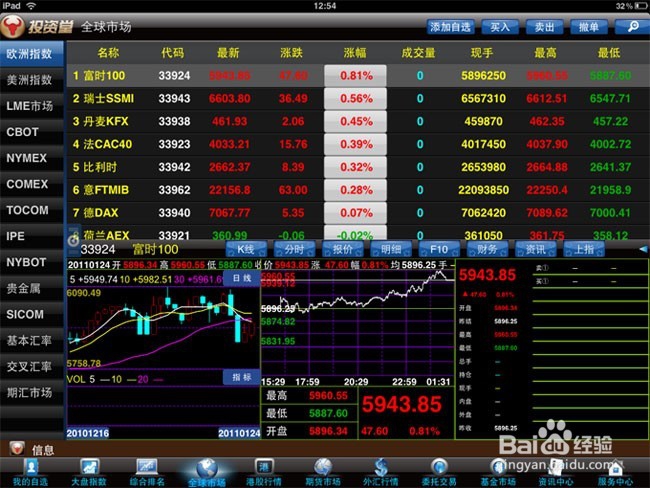Select SICOM category
Screen dimensions: 650x488
click(x=32, y=314)
